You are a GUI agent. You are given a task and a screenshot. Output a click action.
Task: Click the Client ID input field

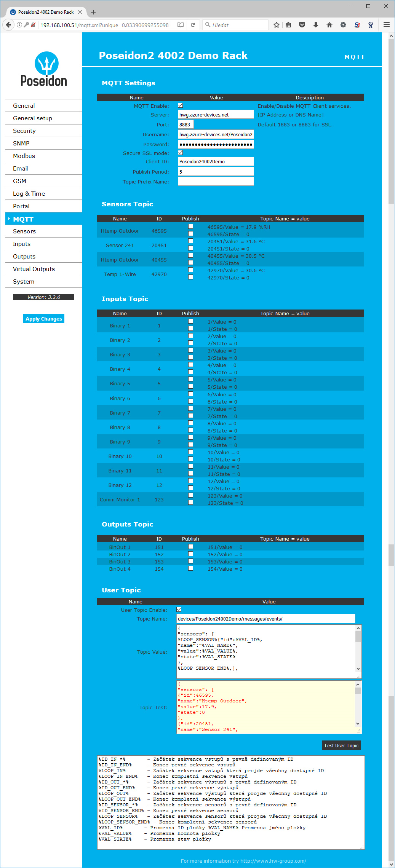216,161
